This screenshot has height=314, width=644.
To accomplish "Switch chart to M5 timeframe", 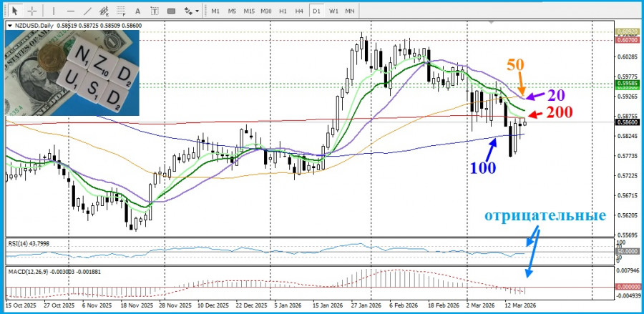I will pyautogui.click(x=232, y=11).
